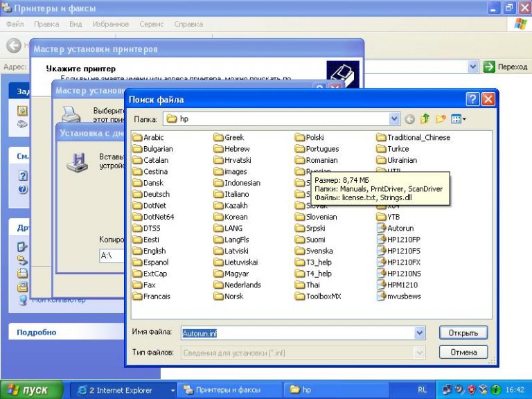532x399 pixels.
Task: Open the Избранное menu in Принтеры и факсы
Action: click(x=111, y=24)
